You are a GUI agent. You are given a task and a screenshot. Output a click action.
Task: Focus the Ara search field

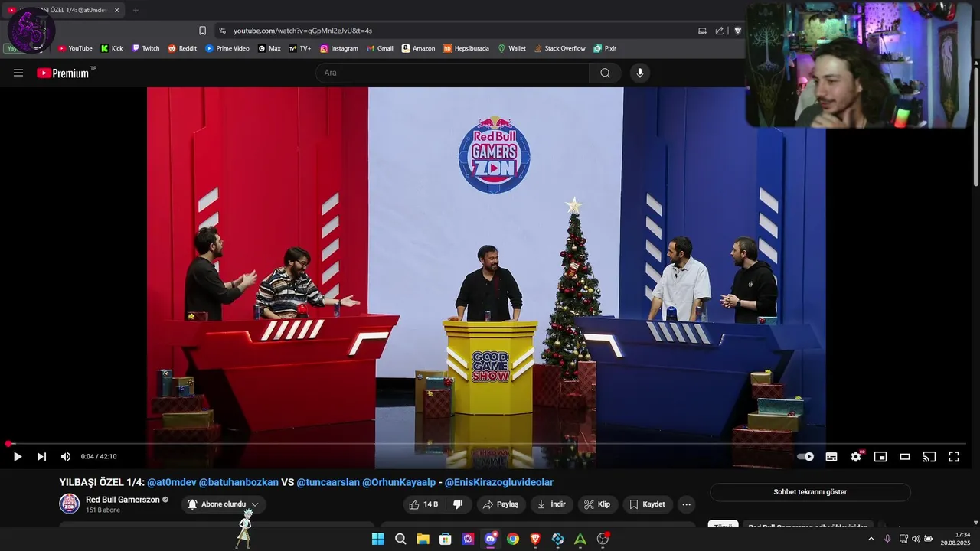(452, 73)
